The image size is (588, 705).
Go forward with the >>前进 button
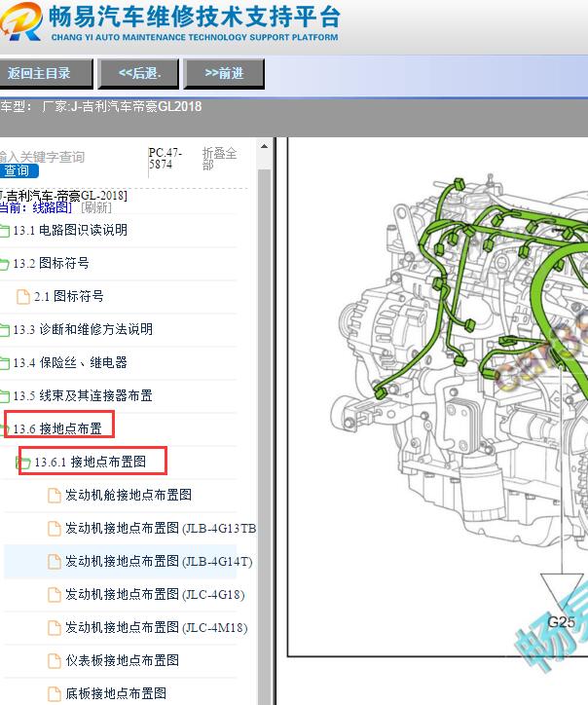pos(224,73)
